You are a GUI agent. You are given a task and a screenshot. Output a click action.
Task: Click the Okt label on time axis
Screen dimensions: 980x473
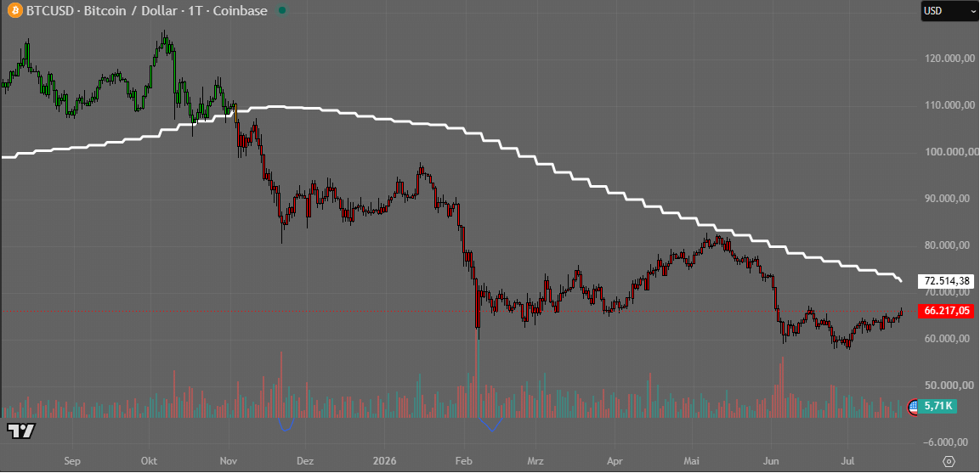click(150, 462)
